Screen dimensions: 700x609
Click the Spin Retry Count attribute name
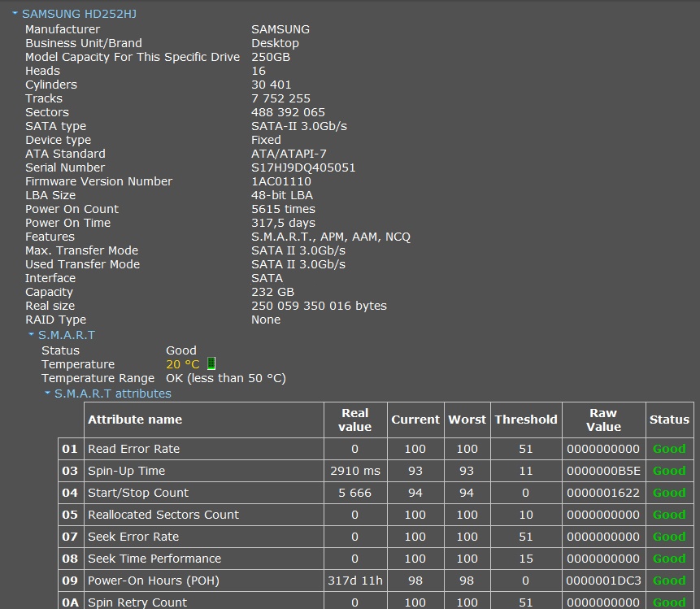click(x=137, y=602)
